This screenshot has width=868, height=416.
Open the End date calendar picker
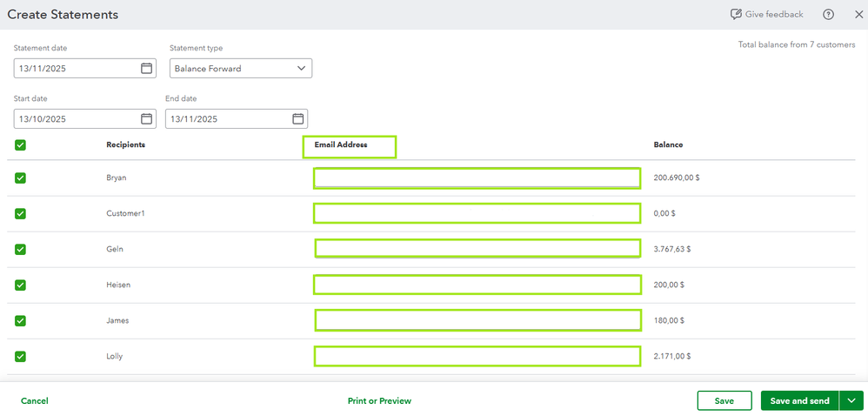[297, 118]
